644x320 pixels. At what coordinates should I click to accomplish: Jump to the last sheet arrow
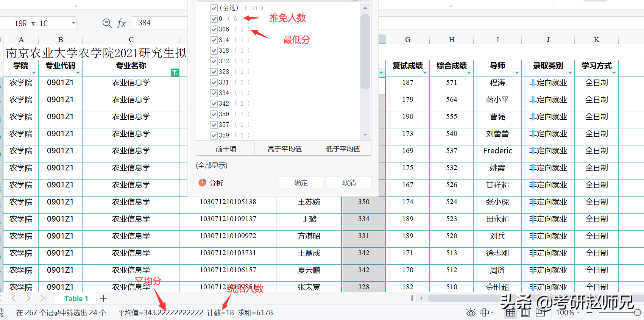(42, 298)
